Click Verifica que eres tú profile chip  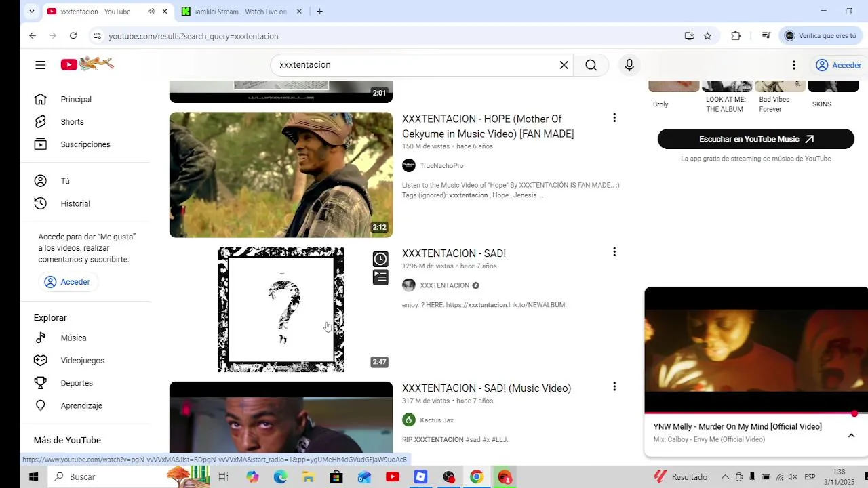tap(821, 36)
